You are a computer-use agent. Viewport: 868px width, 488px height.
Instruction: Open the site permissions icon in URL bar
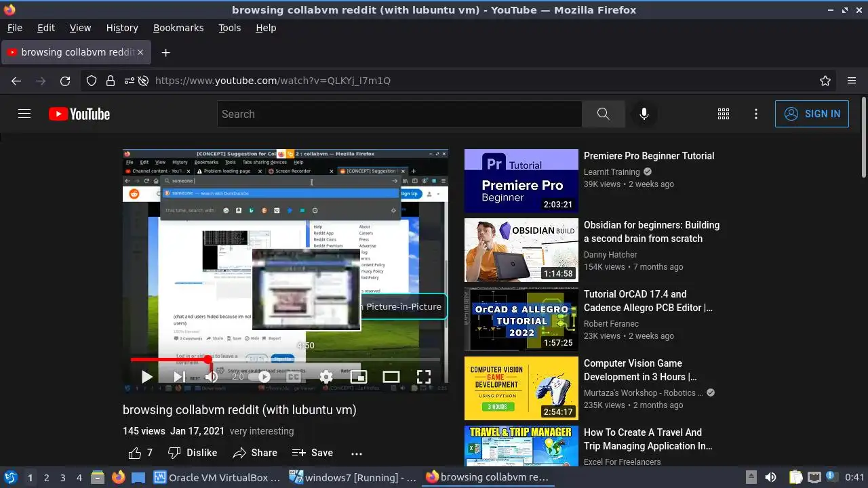[130, 81]
